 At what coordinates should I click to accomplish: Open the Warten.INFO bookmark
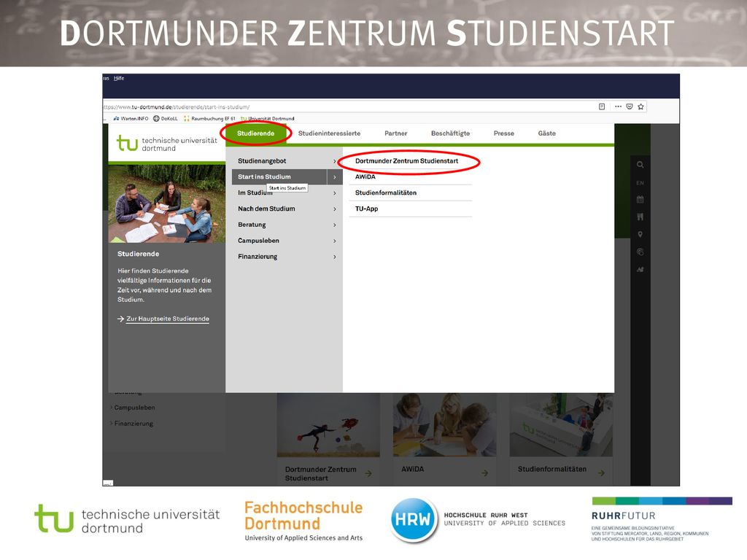click(x=131, y=119)
